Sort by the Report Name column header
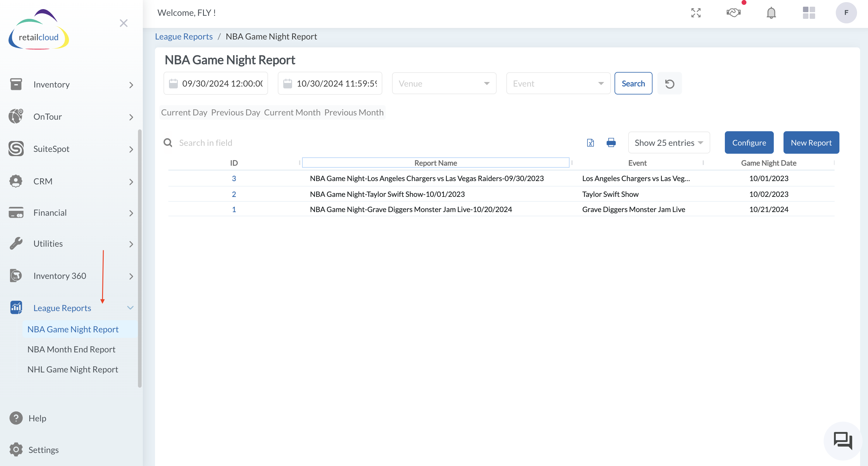The width and height of the screenshot is (868, 466). click(x=436, y=163)
